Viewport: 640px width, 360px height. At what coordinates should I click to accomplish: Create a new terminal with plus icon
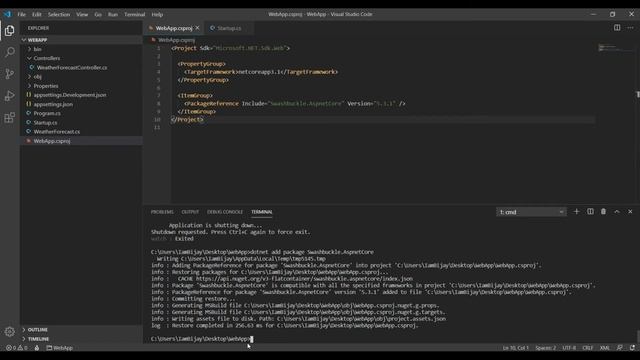(576, 211)
